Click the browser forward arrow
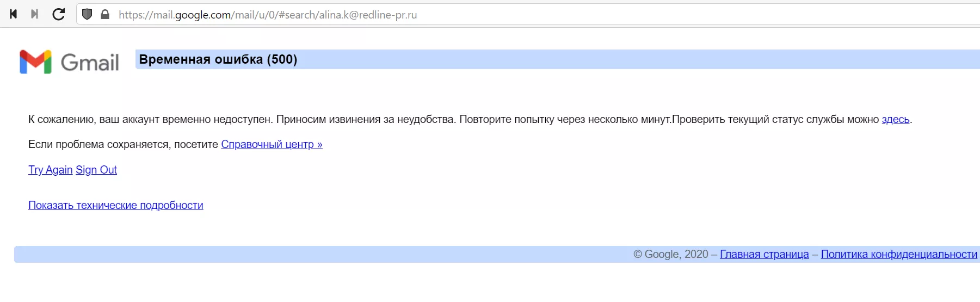Screen dimensions: 980x302 pyautogui.click(x=34, y=14)
